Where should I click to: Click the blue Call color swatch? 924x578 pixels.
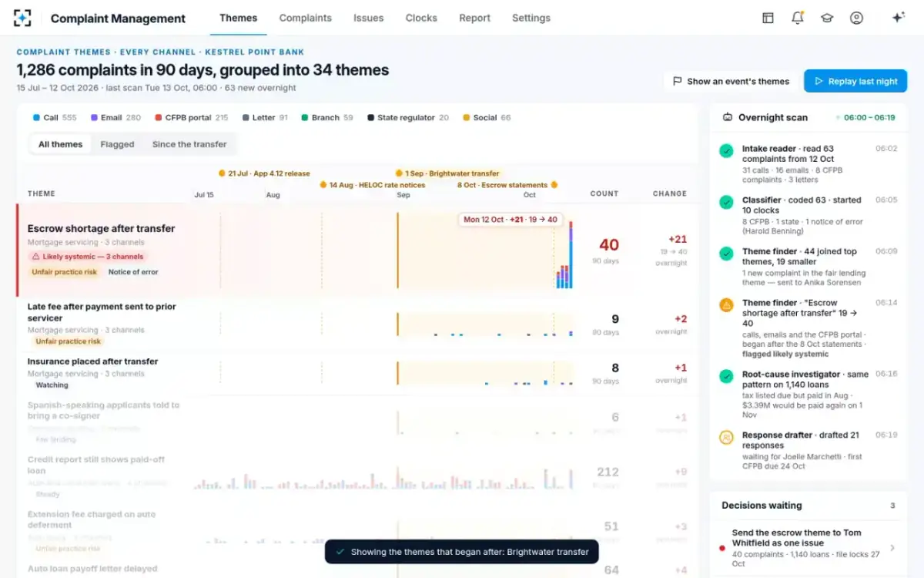[36, 118]
